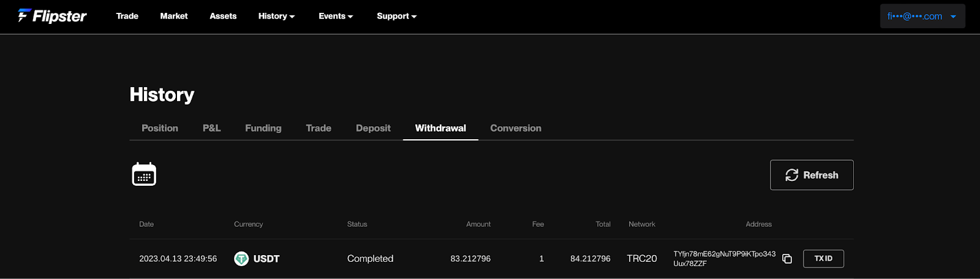Open the calendar date picker icon

[x=144, y=174]
